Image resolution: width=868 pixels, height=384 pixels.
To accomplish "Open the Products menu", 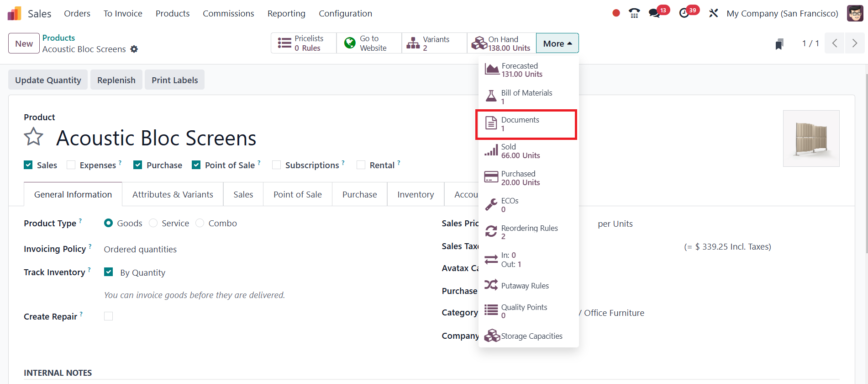I will pyautogui.click(x=173, y=14).
